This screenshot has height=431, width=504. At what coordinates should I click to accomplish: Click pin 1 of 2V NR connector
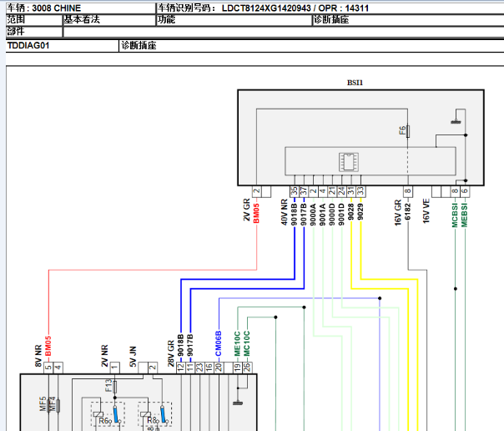tap(114, 368)
